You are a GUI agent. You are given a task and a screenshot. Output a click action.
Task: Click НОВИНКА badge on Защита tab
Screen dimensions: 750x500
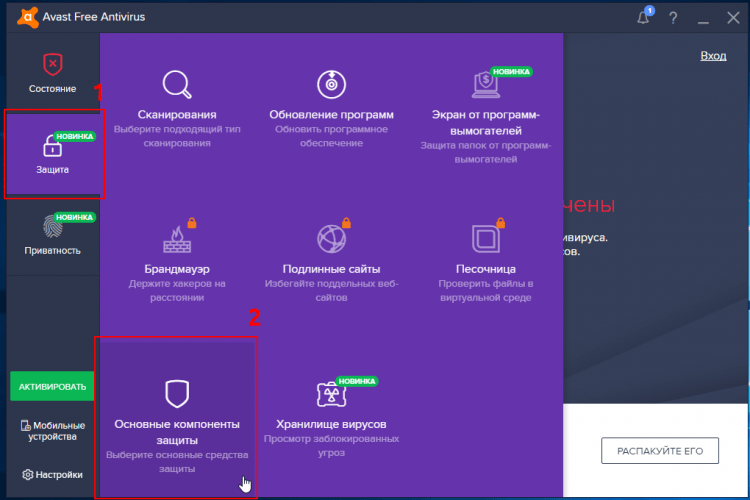coord(75,136)
